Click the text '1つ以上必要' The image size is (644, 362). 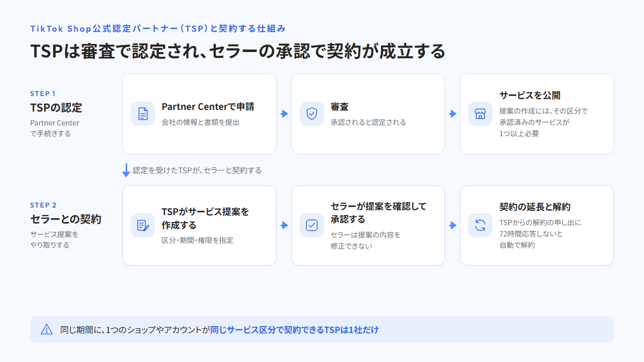(x=519, y=134)
